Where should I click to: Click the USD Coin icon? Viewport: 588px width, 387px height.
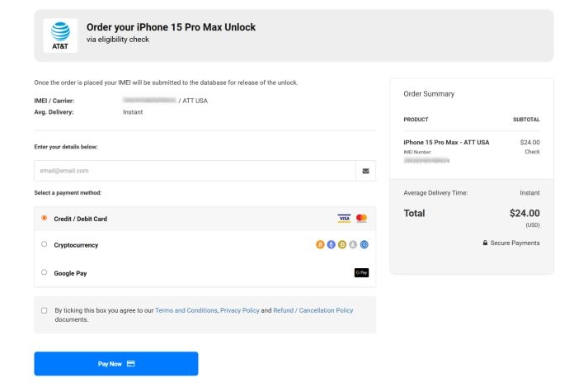click(364, 245)
